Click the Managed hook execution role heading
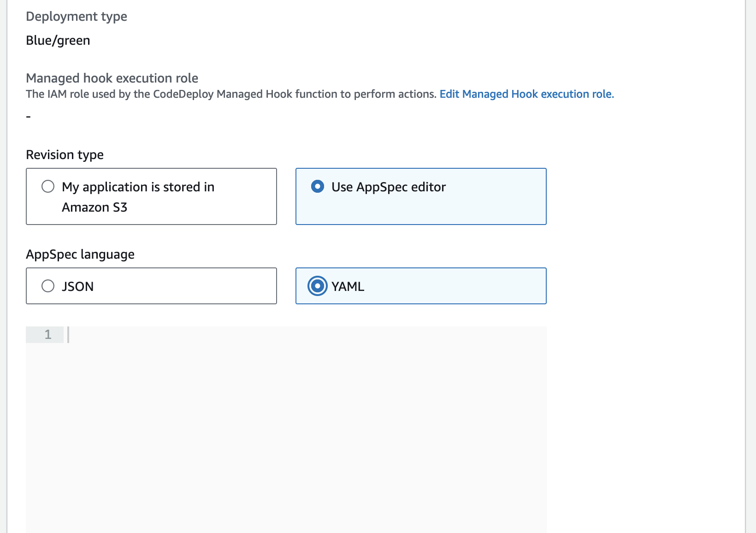 112,78
